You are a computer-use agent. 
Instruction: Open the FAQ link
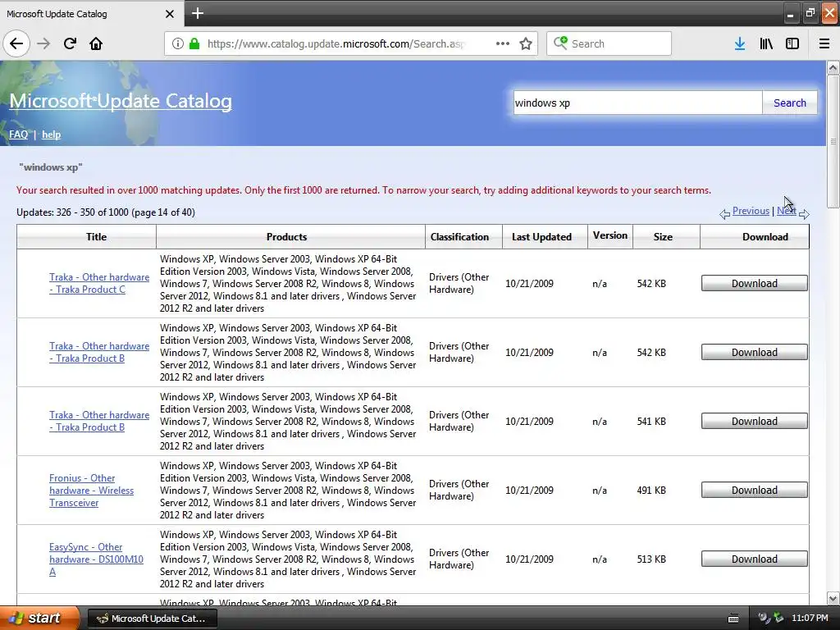click(x=18, y=135)
